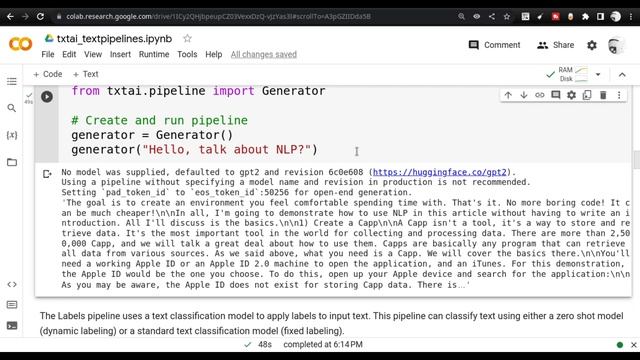Open variables inspector panel
This screenshot has width=640, height=360.
tap(12, 135)
